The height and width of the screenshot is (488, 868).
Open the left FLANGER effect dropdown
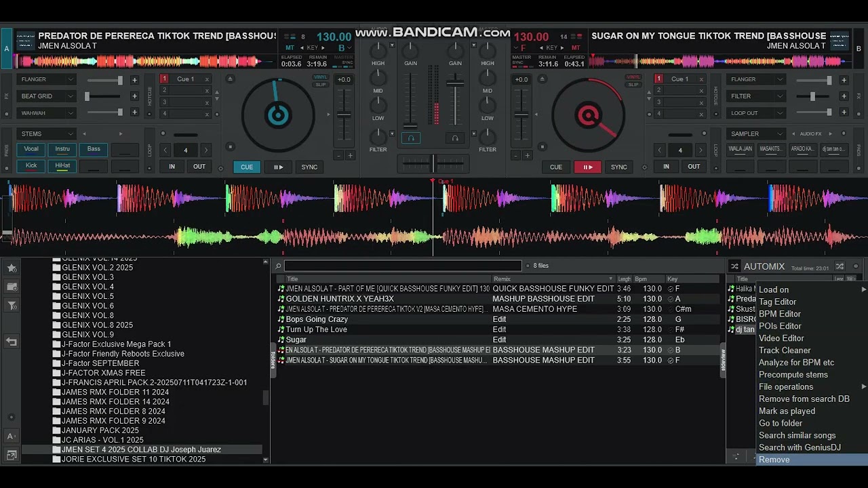click(46, 79)
